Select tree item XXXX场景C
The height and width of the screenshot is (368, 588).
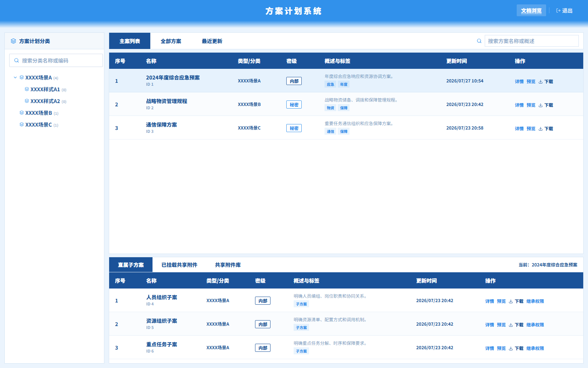39,125
